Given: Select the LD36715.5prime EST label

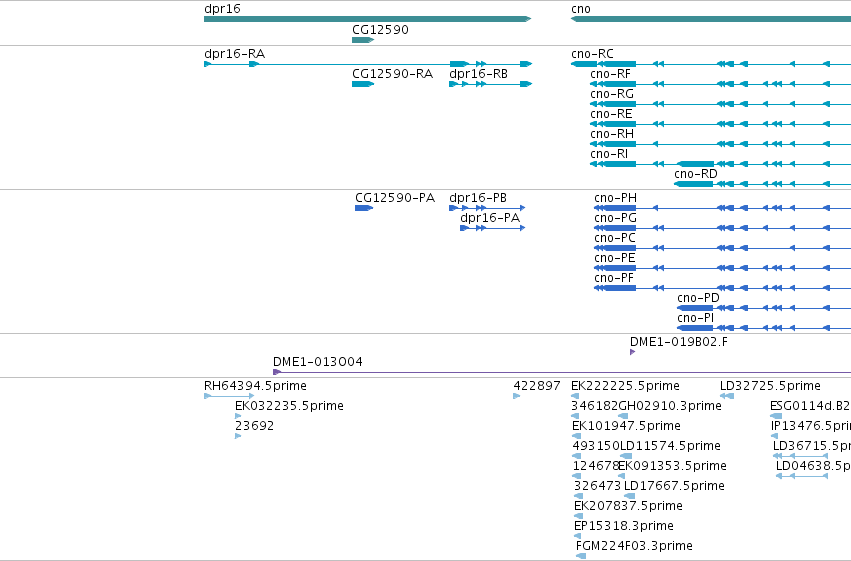Looking at the screenshot, I should pyautogui.click(x=812, y=447).
